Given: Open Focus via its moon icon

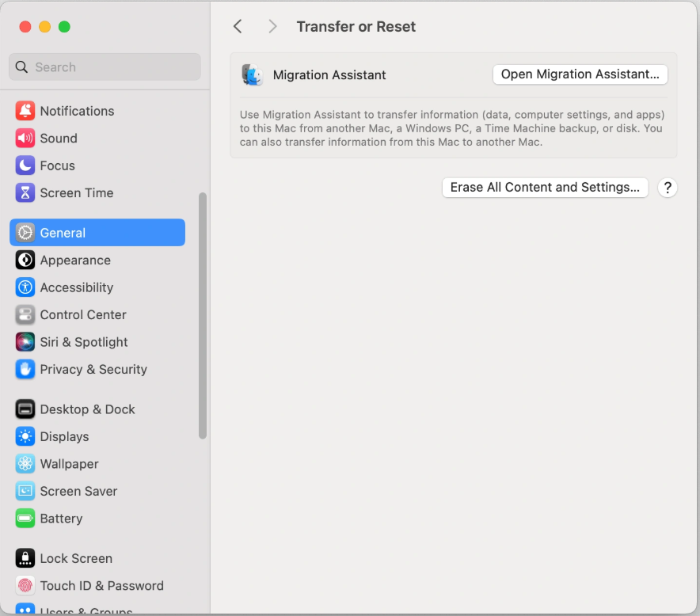Looking at the screenshot, I should [x=25, y=165].
